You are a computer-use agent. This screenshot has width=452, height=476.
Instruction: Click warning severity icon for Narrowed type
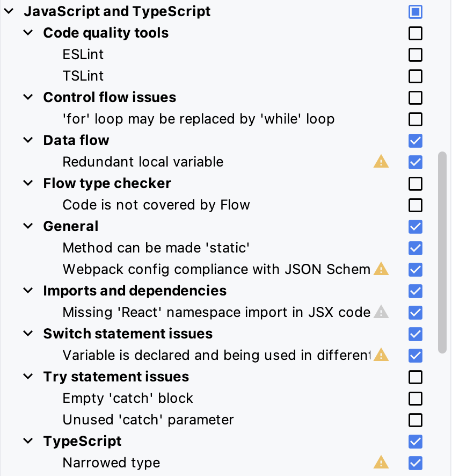(x=381, y=463)
